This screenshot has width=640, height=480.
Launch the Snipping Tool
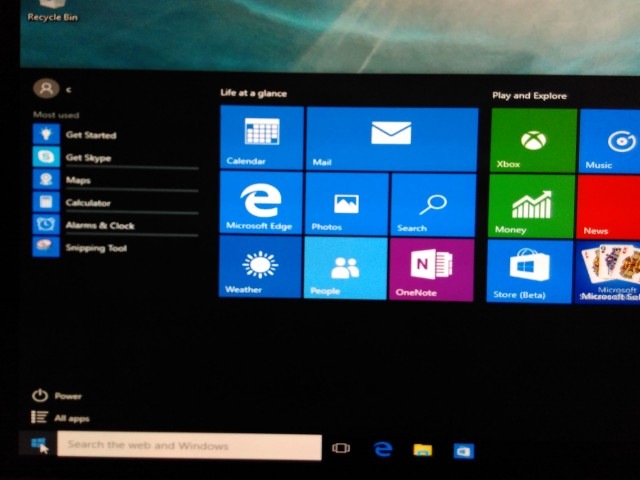coord(116,247)
